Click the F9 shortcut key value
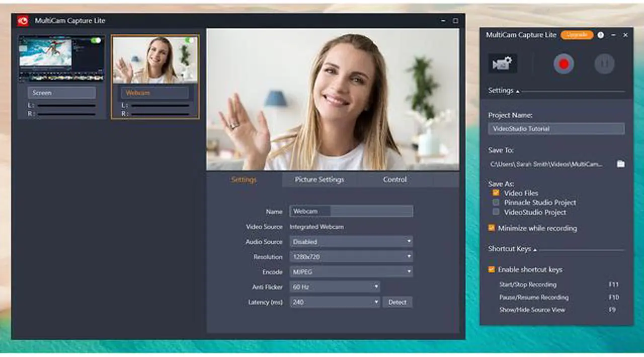644x357 pixels. point(612,310)
